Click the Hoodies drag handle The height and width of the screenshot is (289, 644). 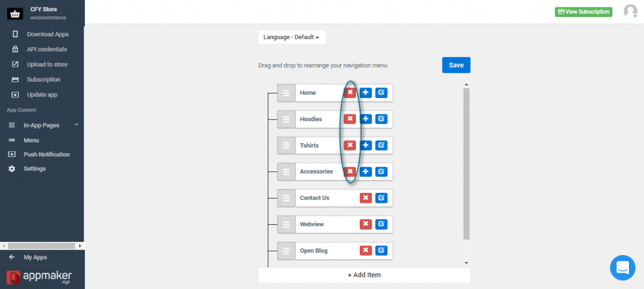click(286, 119)
